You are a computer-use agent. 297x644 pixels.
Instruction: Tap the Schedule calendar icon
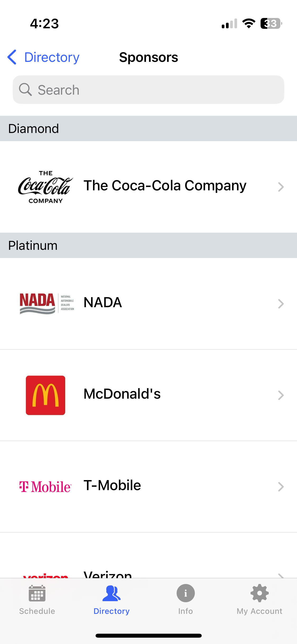point(37,593)
